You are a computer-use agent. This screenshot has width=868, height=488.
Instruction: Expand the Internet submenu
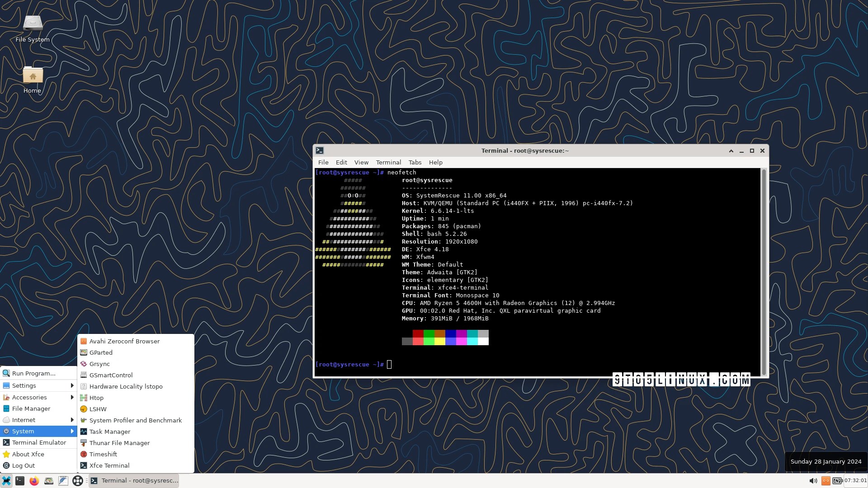coord(38,420)
